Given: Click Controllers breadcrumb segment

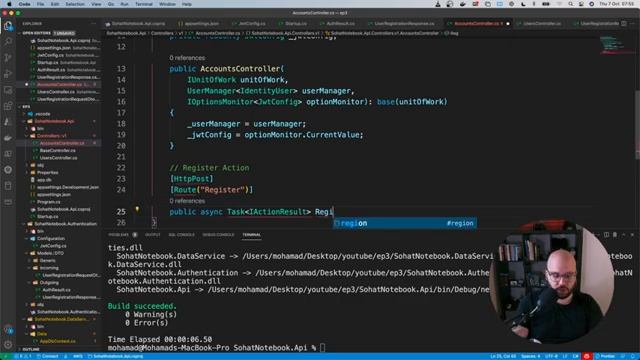Looking at the screenshot, I should pyautogui.click(x=162, y=33).
